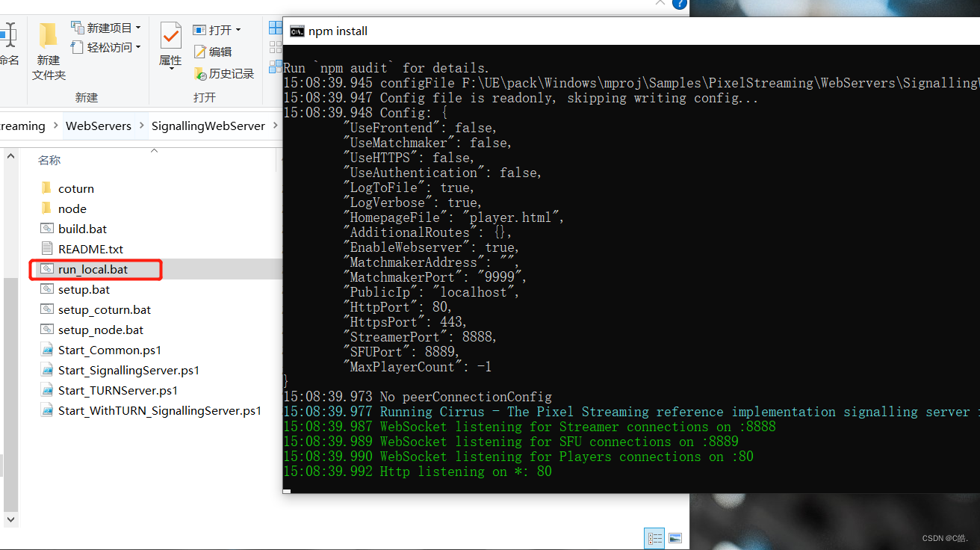Screen dimensions: 980x550
Task: Switch Explorer to details view
Action: pos(655,538)
